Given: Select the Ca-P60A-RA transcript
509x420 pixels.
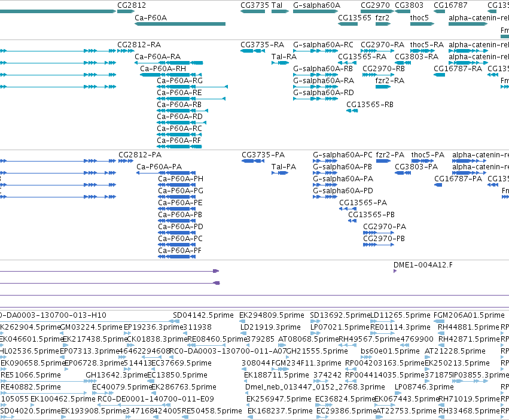Looking at the screenshot, I should (x=169, y=63).
